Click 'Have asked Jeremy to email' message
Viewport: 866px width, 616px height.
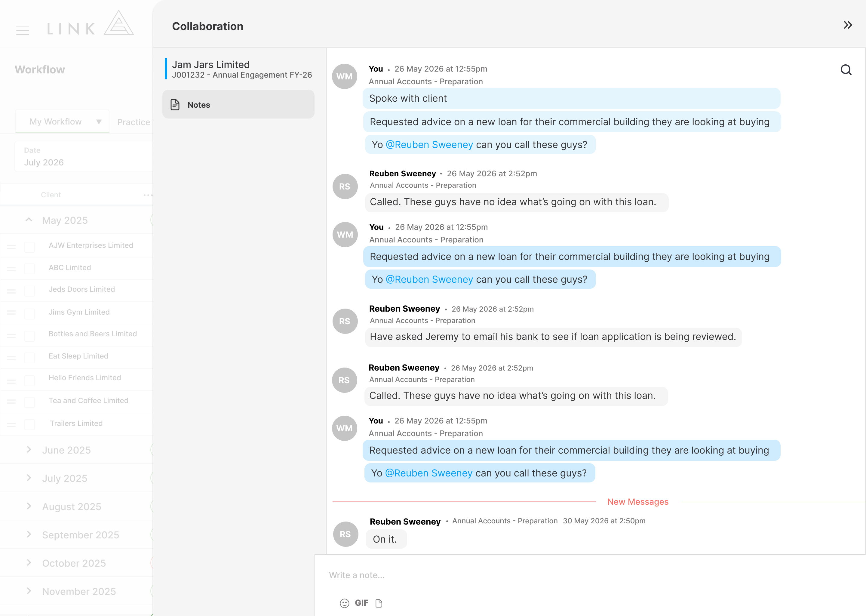(x=553, y=337)
